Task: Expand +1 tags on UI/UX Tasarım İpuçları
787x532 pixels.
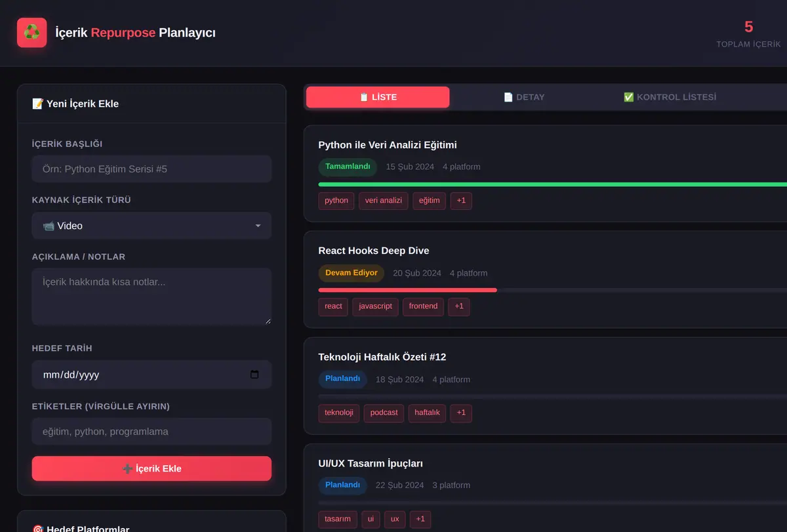Action: tap(420, 519)
